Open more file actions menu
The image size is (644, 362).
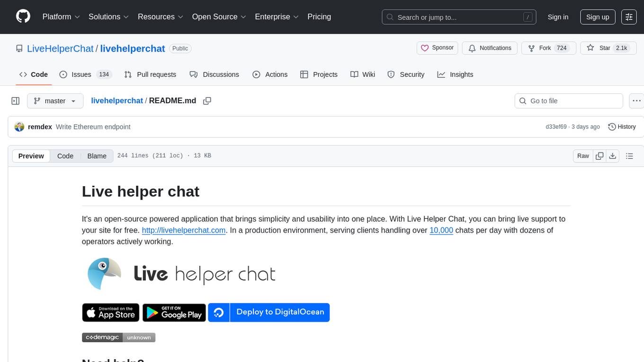click(637, 101)
